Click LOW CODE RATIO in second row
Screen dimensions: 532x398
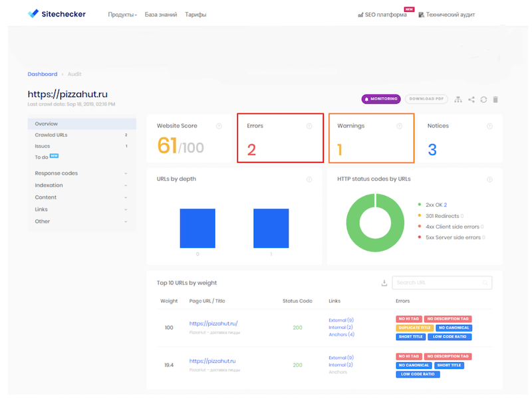point(418,374)
